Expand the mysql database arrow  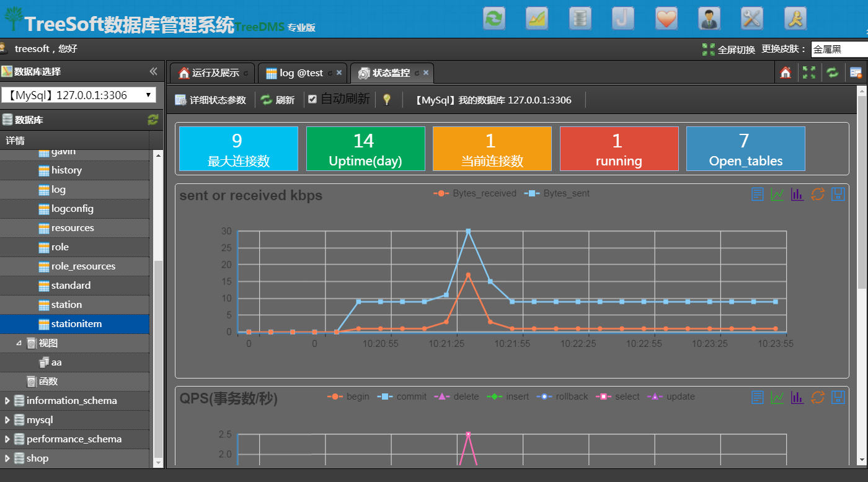click(x=7, y=419)
